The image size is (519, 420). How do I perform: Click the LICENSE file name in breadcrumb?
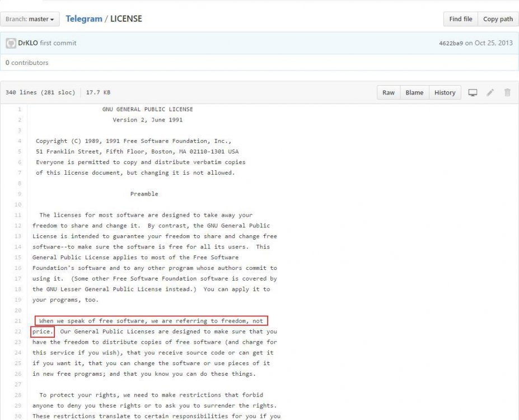[126, 19]
